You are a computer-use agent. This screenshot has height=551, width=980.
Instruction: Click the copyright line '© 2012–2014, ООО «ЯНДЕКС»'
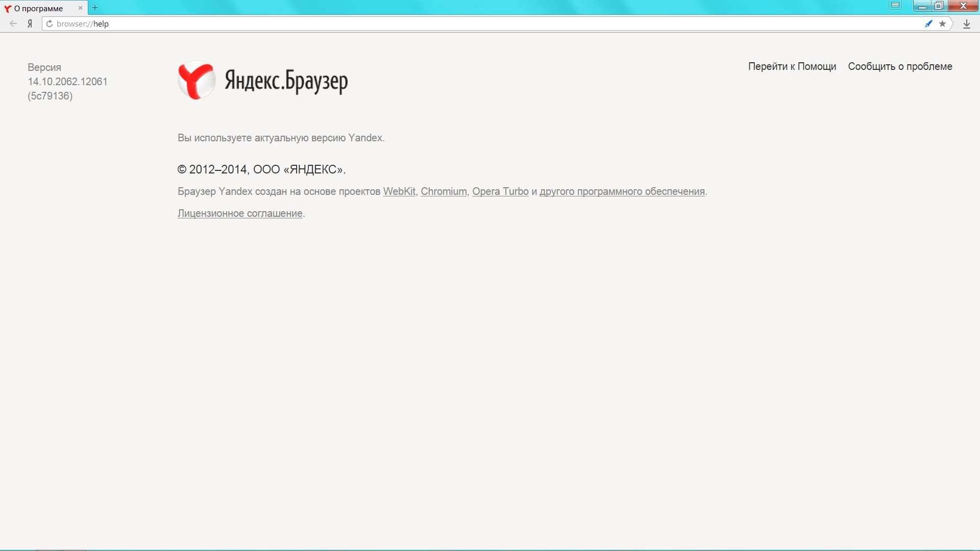[261, 169]
